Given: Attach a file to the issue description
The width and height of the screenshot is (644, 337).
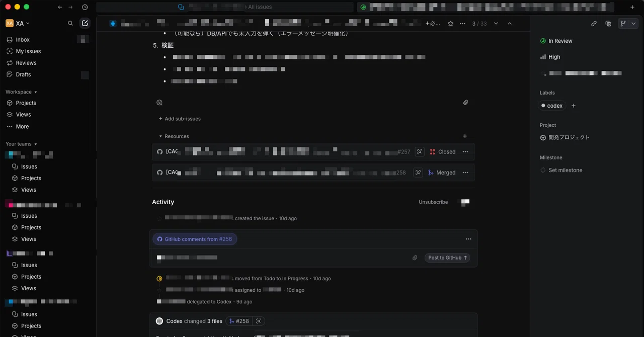Looking at the screenshot, I should [466, 103].
